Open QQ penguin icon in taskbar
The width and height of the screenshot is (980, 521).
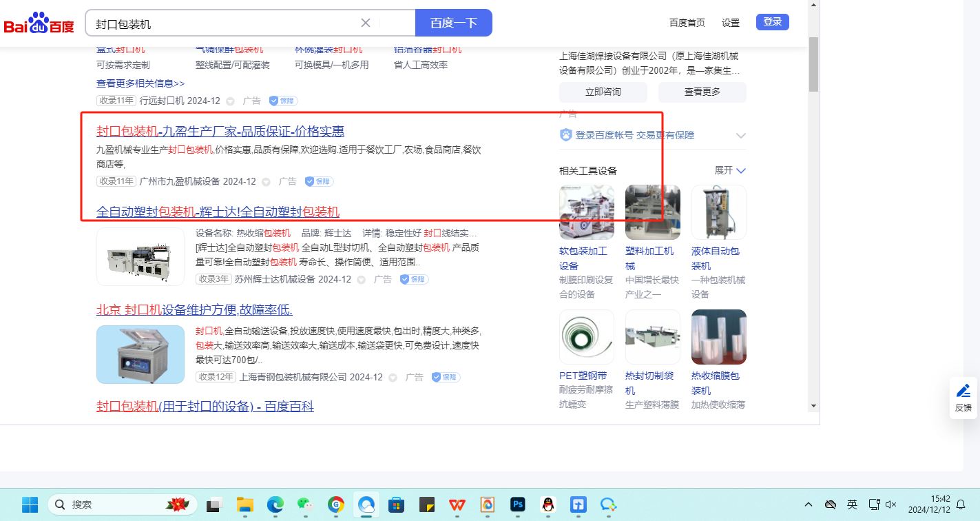pos(548,504)
